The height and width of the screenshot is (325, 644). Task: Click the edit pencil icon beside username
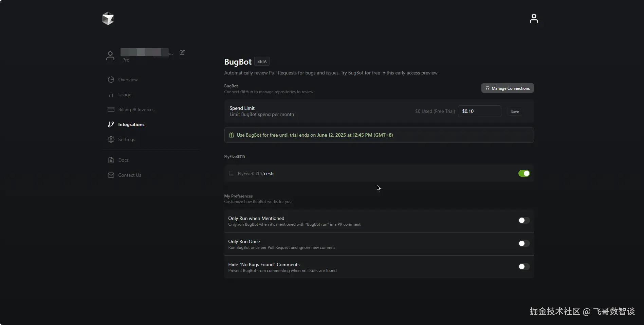tap(182, 52)
